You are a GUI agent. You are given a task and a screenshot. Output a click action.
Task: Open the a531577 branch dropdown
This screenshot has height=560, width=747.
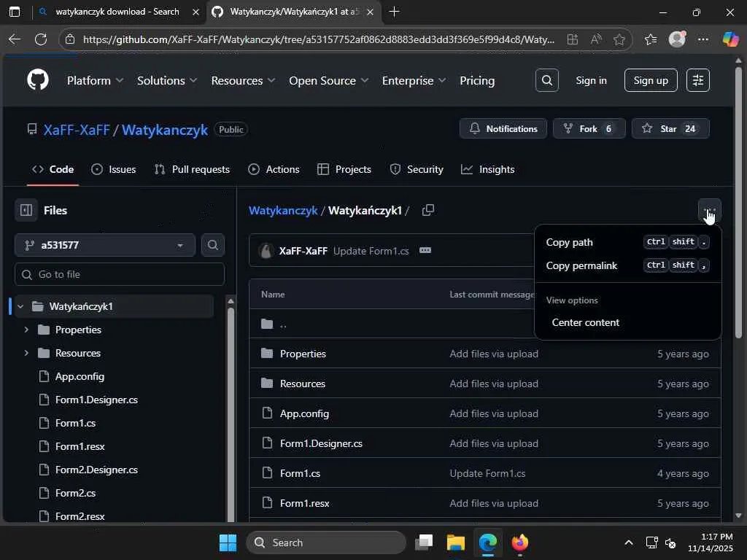[105, 245]
